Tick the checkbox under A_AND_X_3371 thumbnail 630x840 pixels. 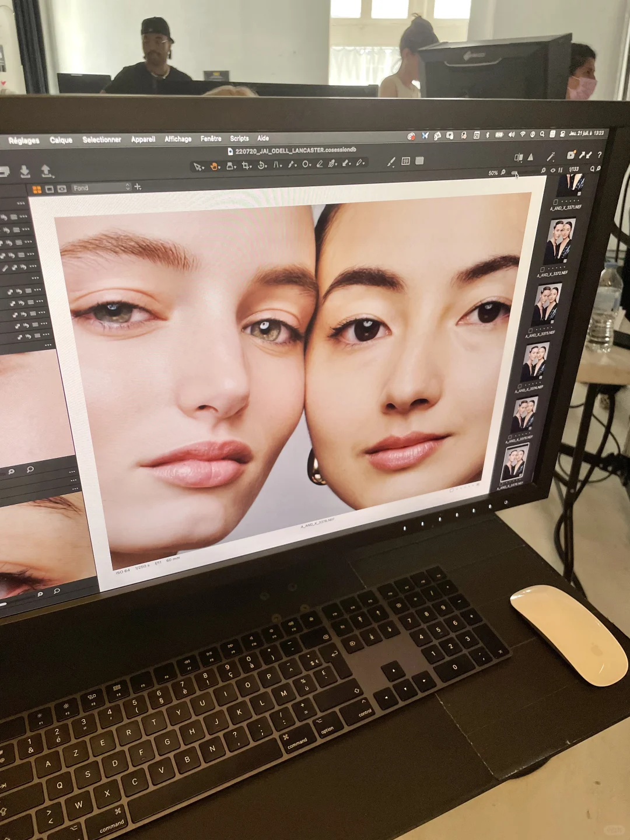555,202
